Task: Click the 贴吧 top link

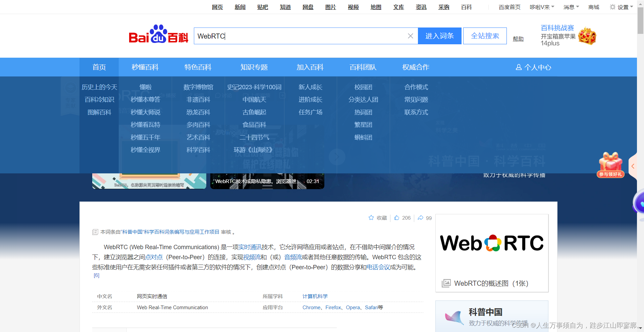Action: pos(263,7)
